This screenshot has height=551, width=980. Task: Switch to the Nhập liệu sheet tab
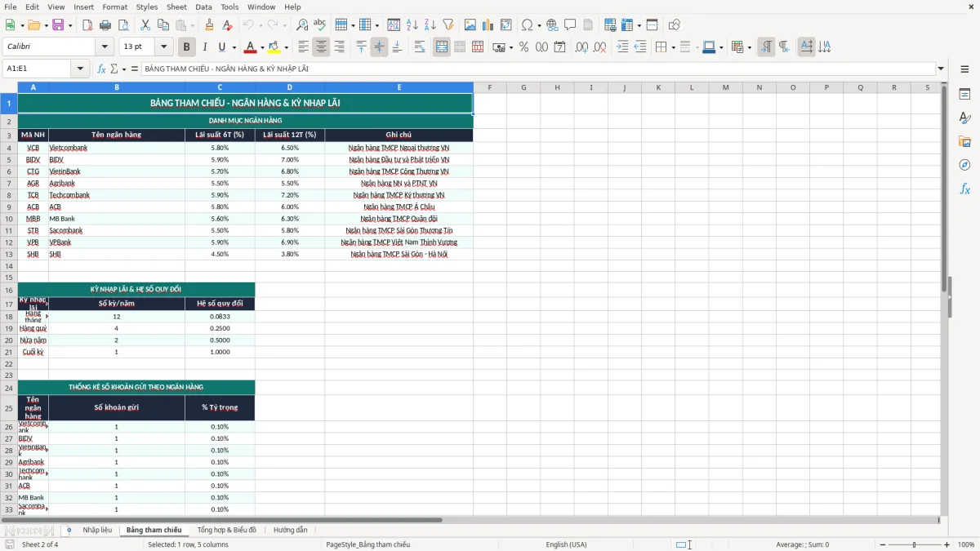97,530
